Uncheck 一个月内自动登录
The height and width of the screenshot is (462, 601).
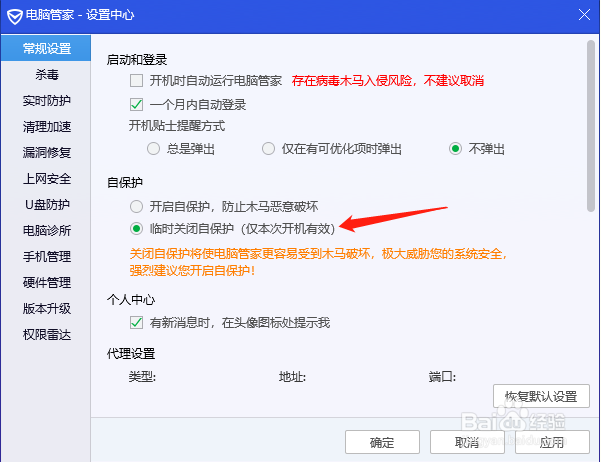[x=136, y=104]
